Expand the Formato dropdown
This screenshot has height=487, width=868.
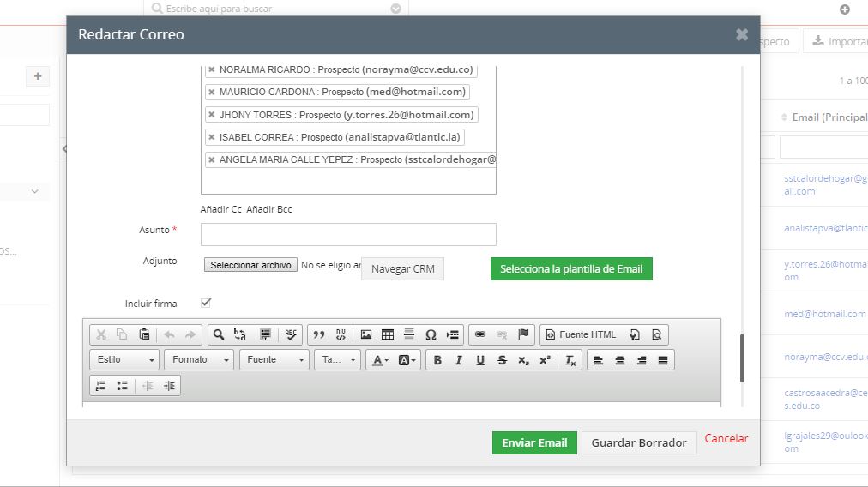click(x=201, y=360)
